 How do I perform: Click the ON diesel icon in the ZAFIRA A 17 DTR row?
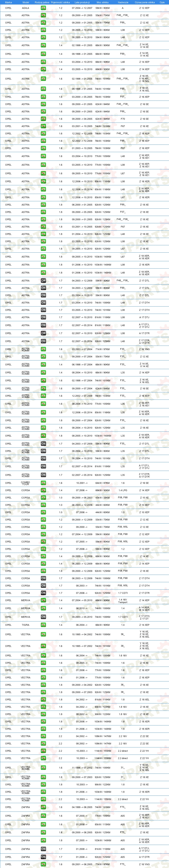pos(43,857)
